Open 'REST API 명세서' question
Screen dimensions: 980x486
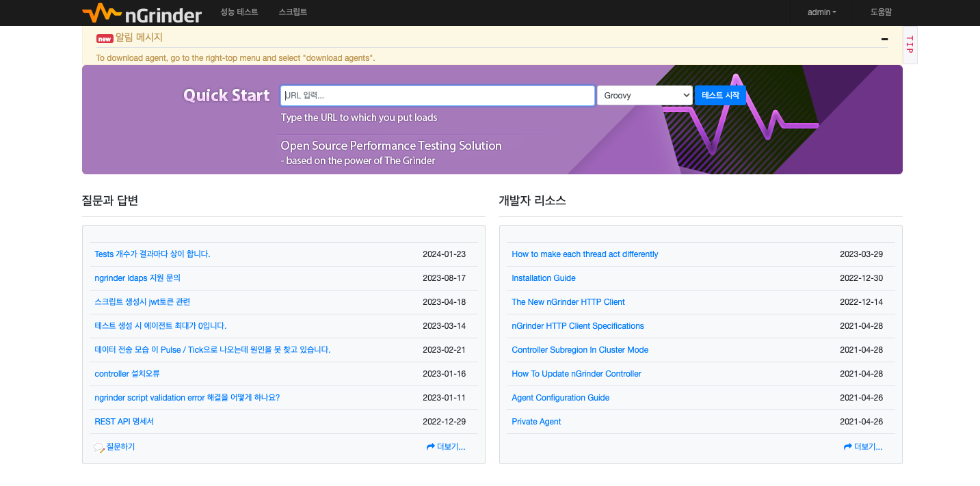click(124, 422)
